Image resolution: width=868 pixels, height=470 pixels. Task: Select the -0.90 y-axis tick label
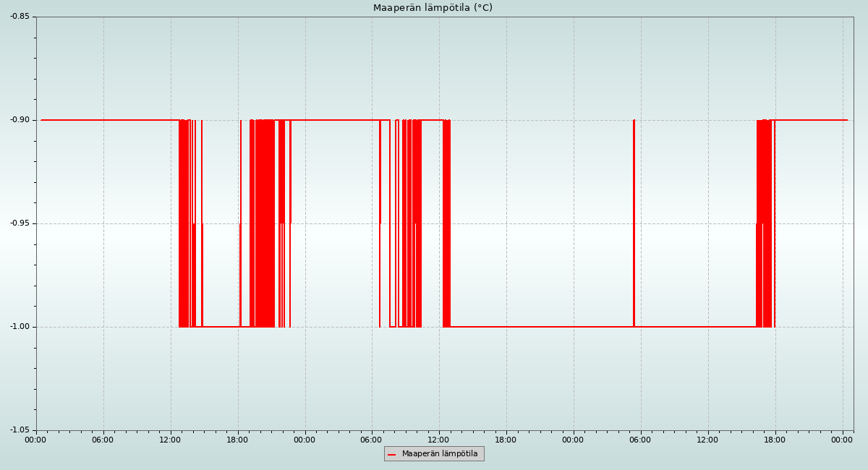click(20, 119)
